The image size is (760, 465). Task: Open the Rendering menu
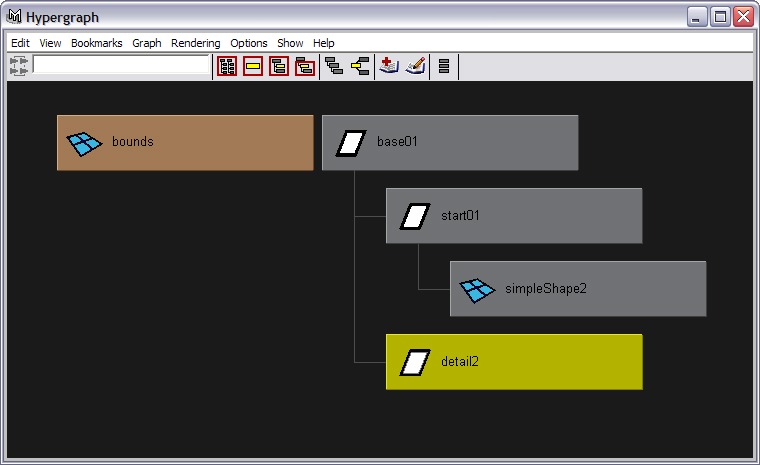(x=195, y=43)
